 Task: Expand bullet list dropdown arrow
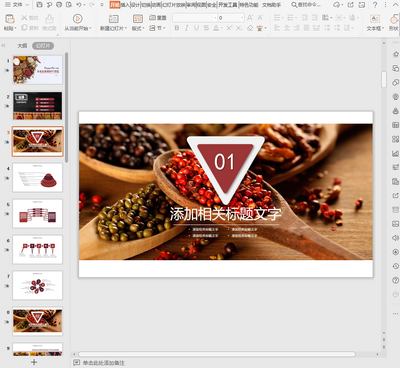(x=283, y=18)
